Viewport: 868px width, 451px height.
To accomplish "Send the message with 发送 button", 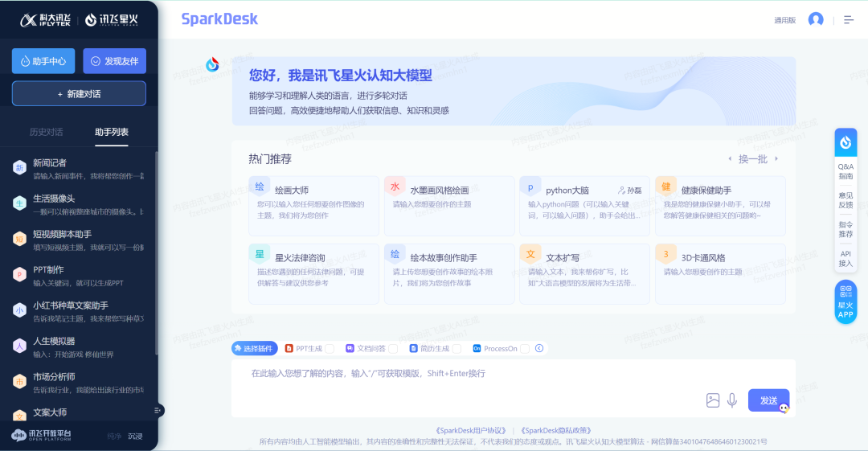I will tap(768, 400).
